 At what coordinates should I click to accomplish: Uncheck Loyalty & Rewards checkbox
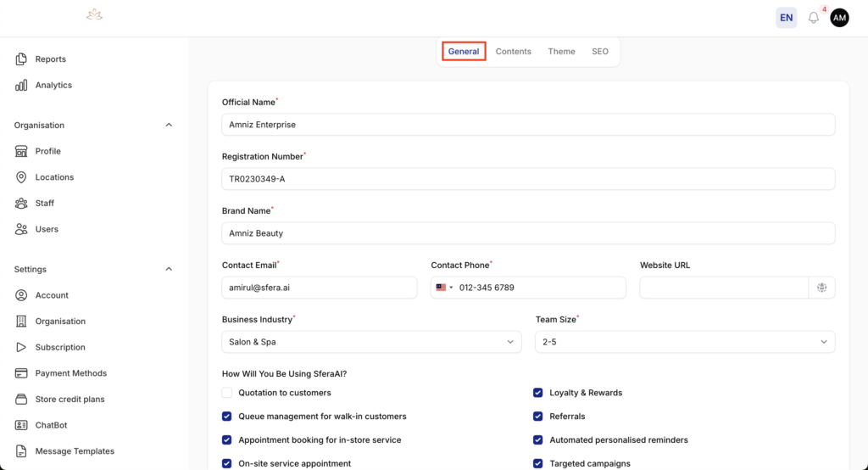538,393
